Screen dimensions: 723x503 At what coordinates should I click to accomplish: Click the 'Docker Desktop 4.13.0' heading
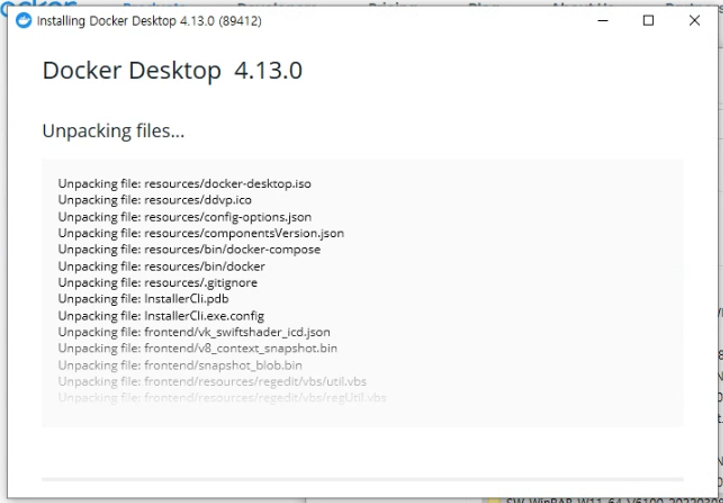click(172, 71)
